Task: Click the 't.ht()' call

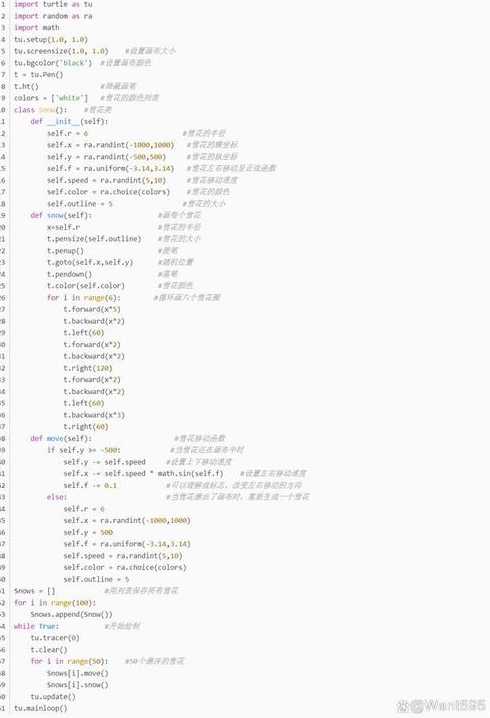Action: point(26,86)
